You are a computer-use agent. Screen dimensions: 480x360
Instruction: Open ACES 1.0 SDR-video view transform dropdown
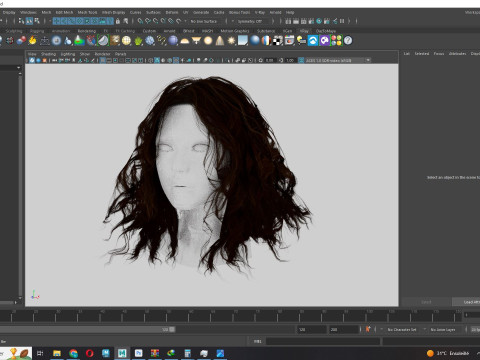pyautogui.click(x=338, y=60)
